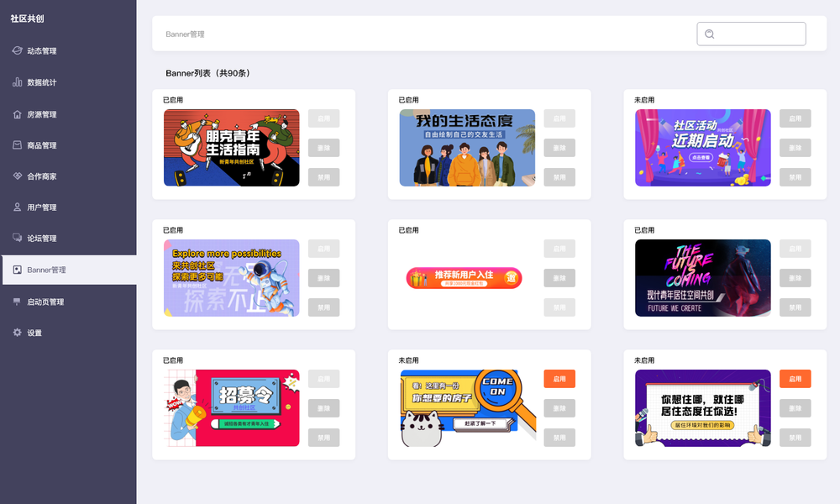Delete the 推荐新用户入住 banner
This screenshot has height=504, width=840.
tap(559, 278)
